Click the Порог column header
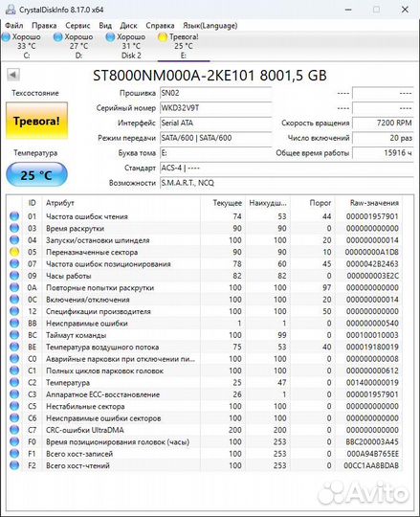 click(321, 203)
